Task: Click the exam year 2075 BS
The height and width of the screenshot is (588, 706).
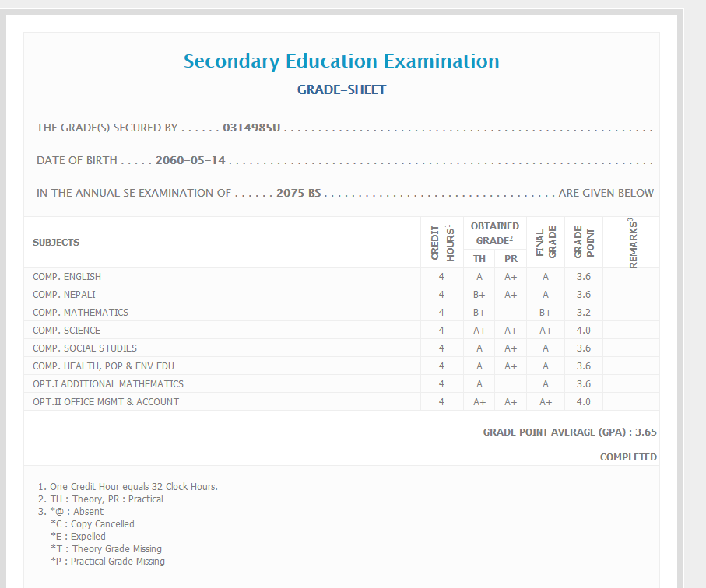Action: coord(298,193)
